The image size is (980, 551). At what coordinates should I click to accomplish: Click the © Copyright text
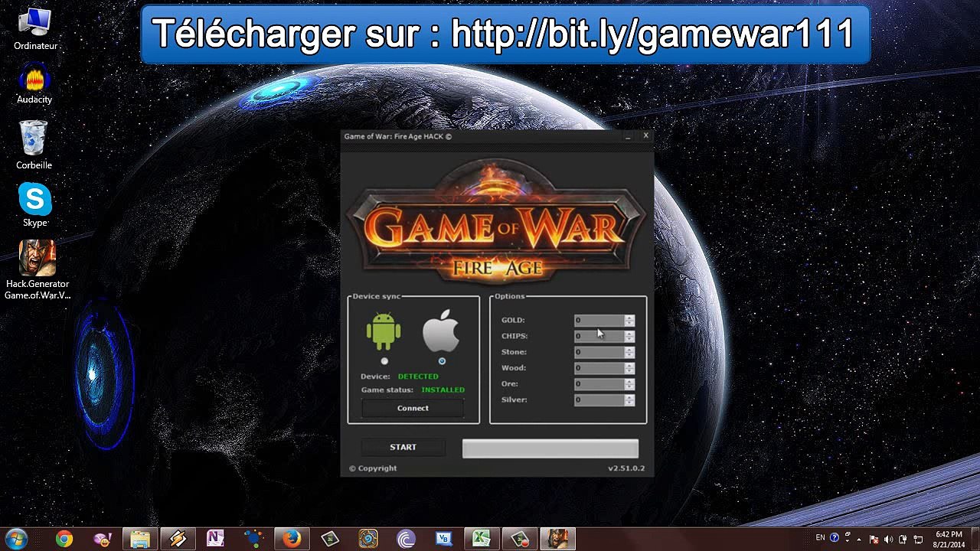pyautogui.click(x=373, y=468)
